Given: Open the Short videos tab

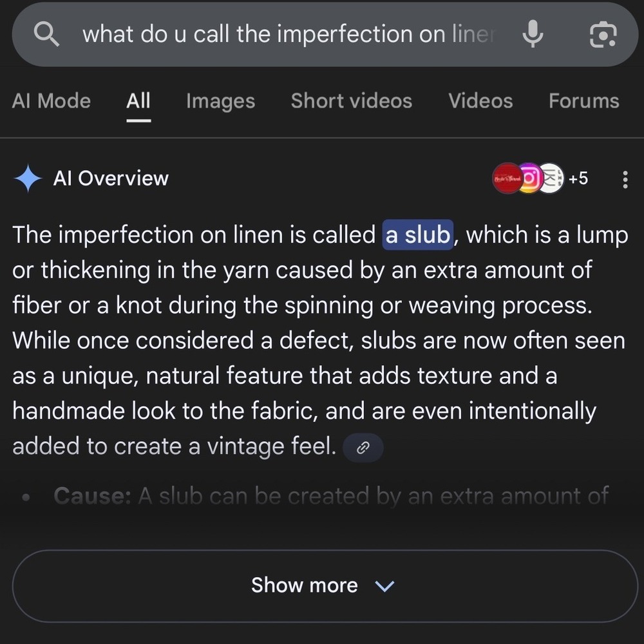Looking at the screenshot, I should (x=352, y=101).
